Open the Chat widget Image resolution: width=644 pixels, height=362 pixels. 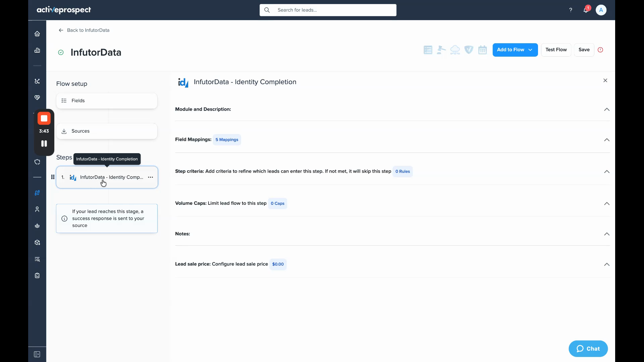click(x=588, y=349)
